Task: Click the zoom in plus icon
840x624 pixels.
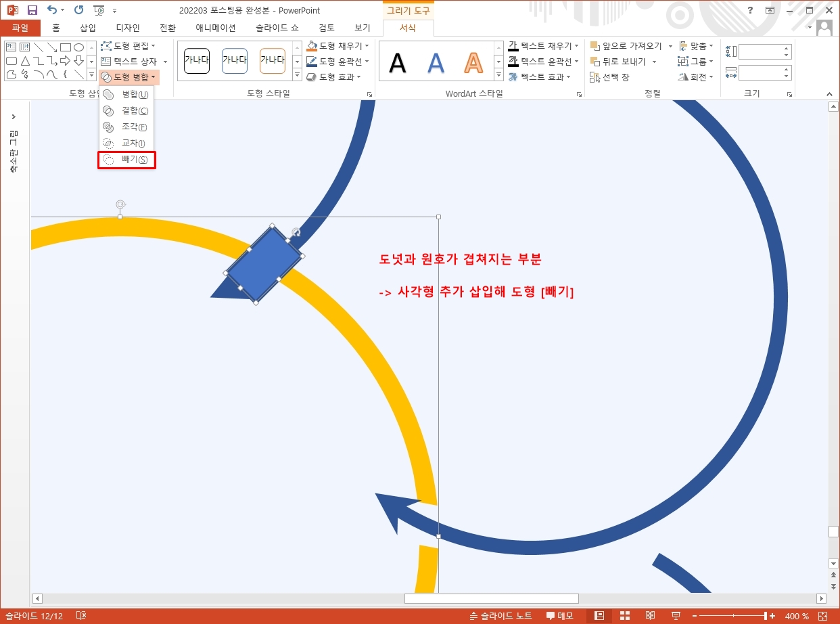Action: click(x=772, y=616)
